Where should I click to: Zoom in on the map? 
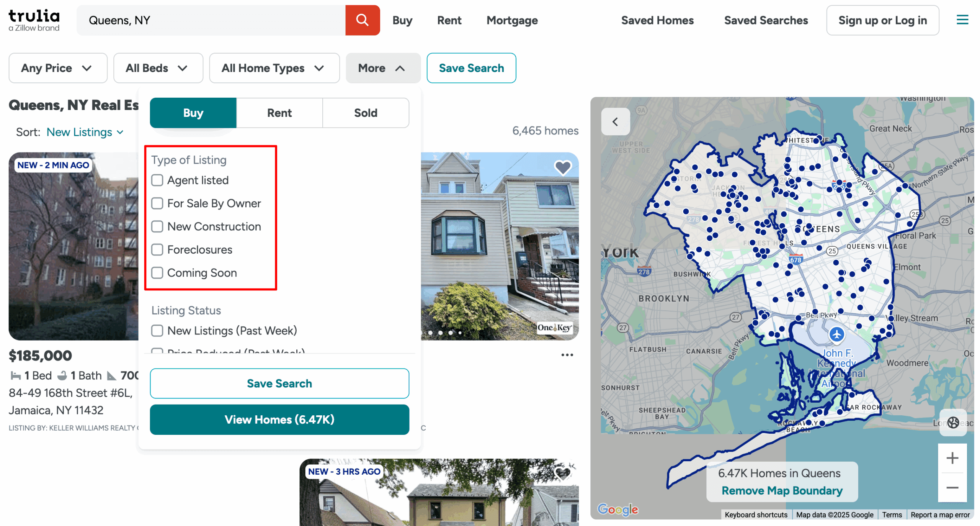(x=952, y=458)
